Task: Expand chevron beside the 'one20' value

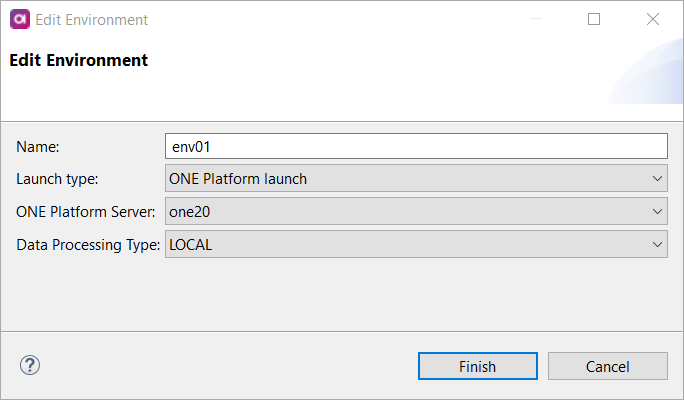Action: [x=657, y=212]
